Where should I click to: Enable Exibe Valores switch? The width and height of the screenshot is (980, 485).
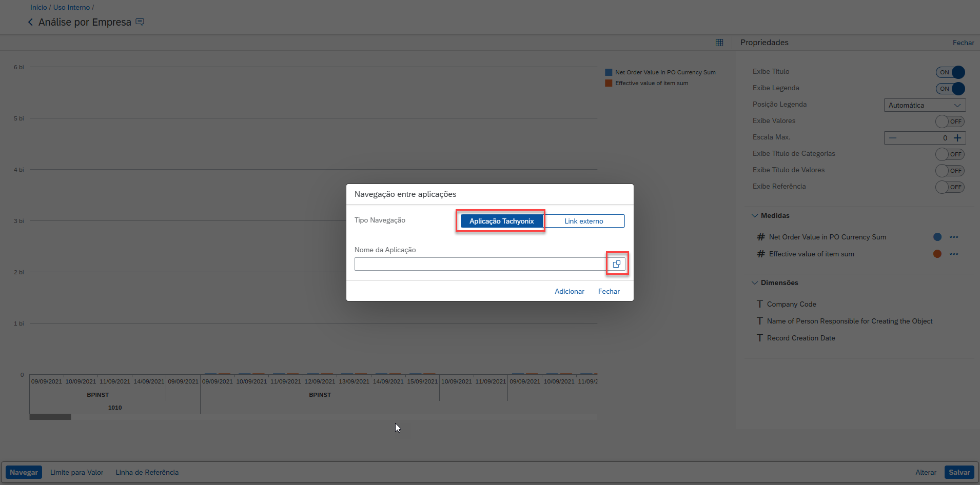[950, 122]
